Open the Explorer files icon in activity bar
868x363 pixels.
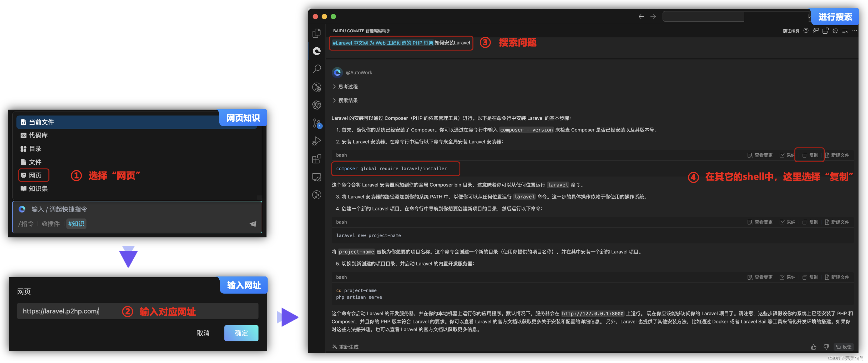coord(316,33)
